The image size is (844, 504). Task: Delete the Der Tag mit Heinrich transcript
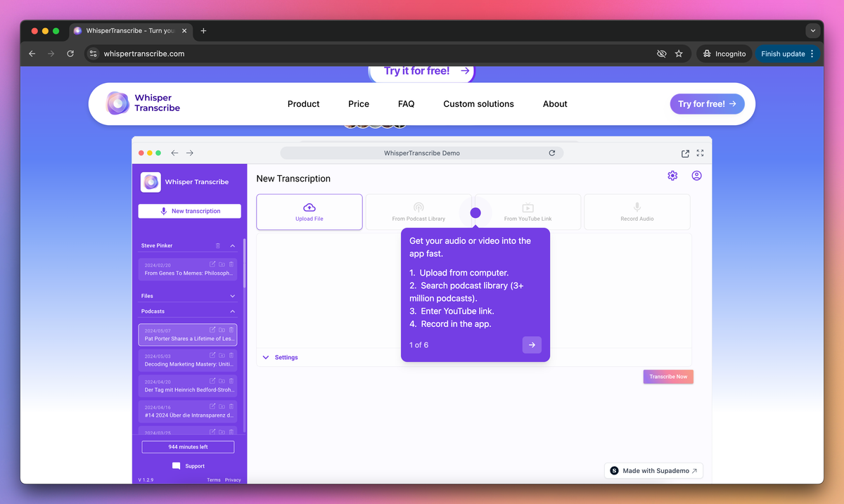pos(231,381)
